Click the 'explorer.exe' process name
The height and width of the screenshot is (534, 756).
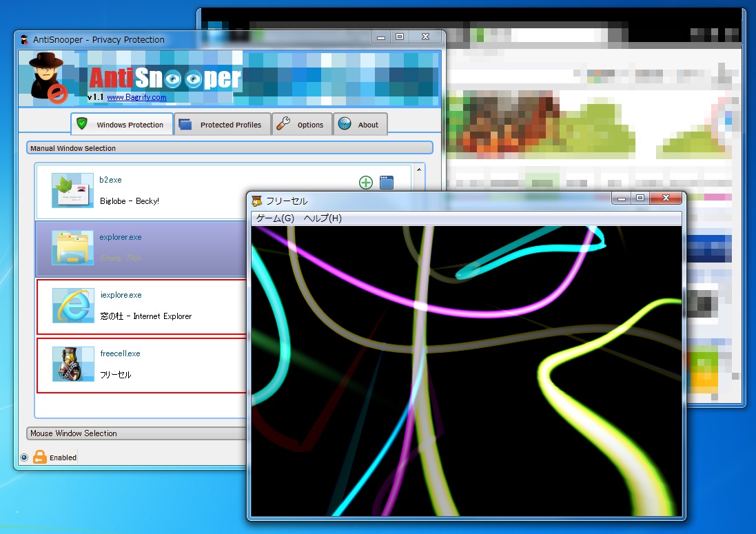121,237
